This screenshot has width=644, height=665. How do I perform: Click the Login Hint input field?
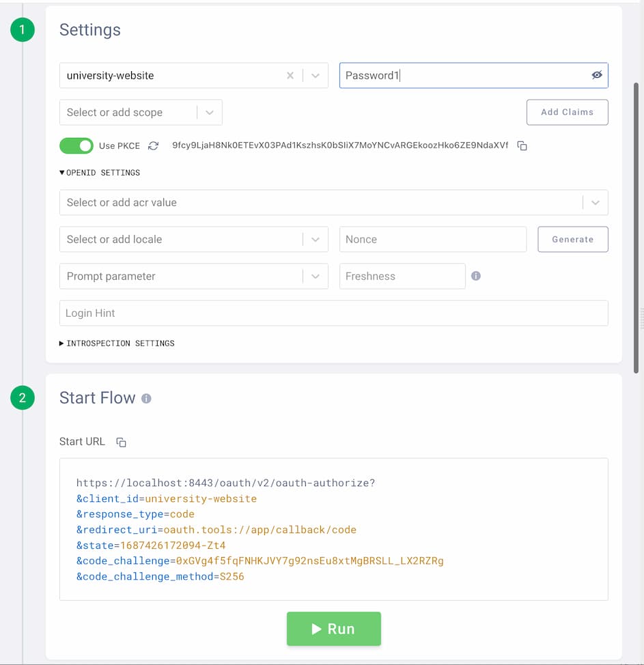pos(334,313)
